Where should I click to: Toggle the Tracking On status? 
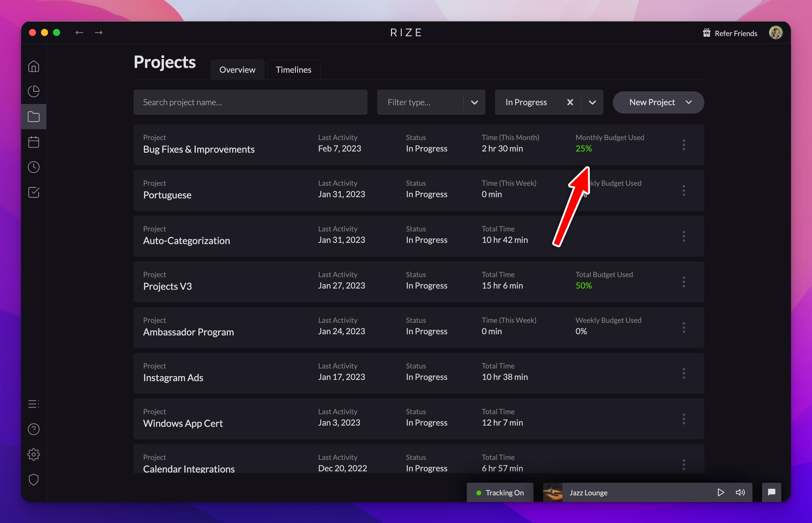500,492
